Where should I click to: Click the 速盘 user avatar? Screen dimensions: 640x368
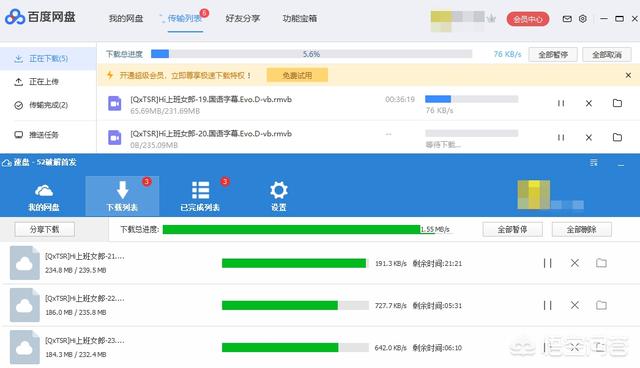pyautogui.click(x=533, y=195)
